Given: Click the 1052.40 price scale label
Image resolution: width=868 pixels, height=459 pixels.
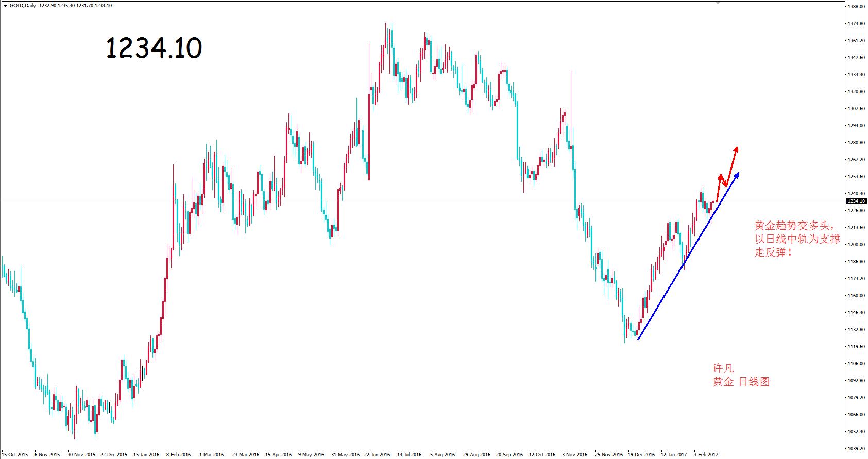Looking at the screenshot, I should click(856, 432).
